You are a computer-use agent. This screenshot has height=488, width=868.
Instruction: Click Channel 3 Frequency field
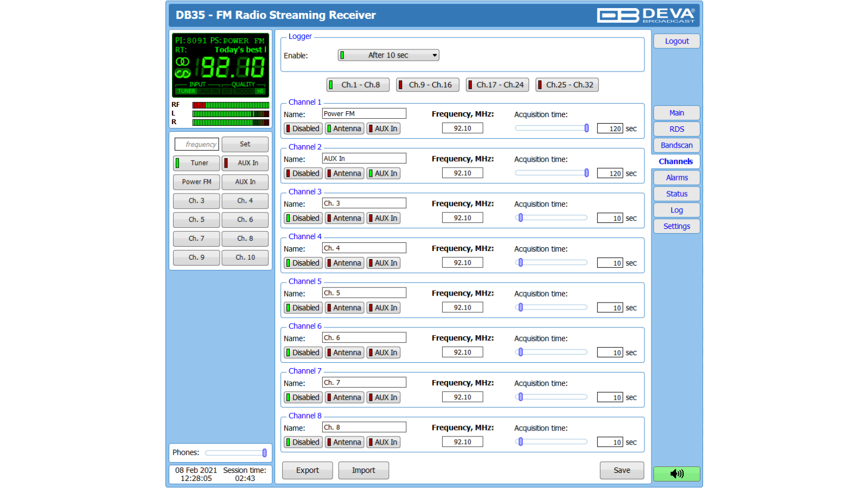(462, 218)
